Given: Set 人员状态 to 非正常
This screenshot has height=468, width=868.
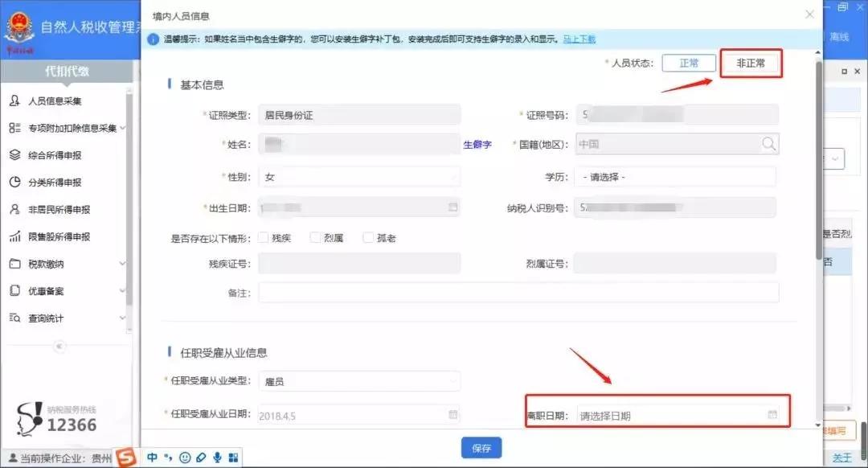Looking at the screenshot, I should pyautogui.click(x=751, y=64).
